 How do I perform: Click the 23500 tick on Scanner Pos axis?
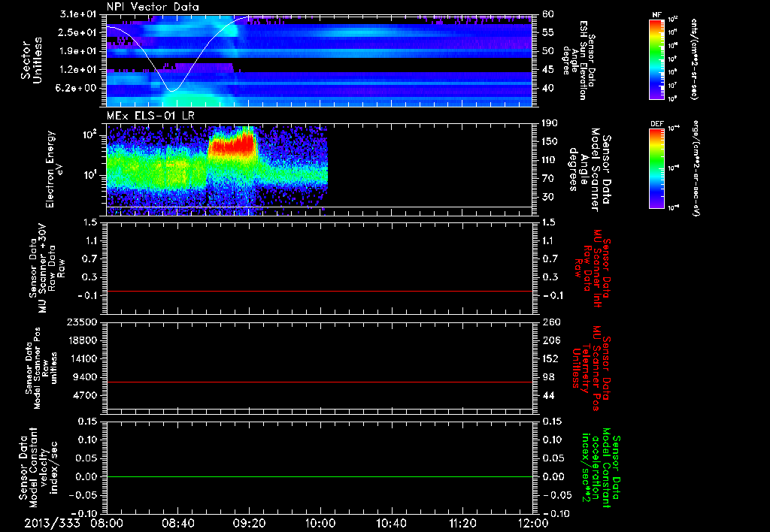83,322
